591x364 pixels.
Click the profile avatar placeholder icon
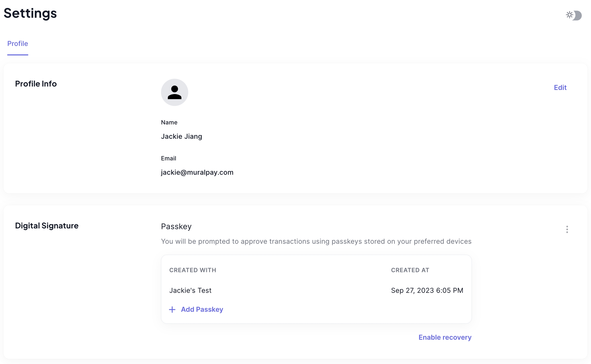(x=174, y=92)
